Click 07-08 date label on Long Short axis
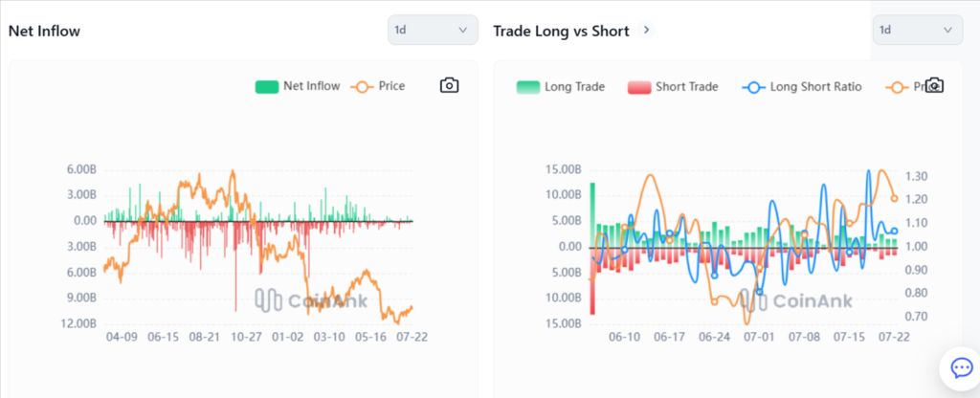The image size is (980, 398). [x=804, y=337]
